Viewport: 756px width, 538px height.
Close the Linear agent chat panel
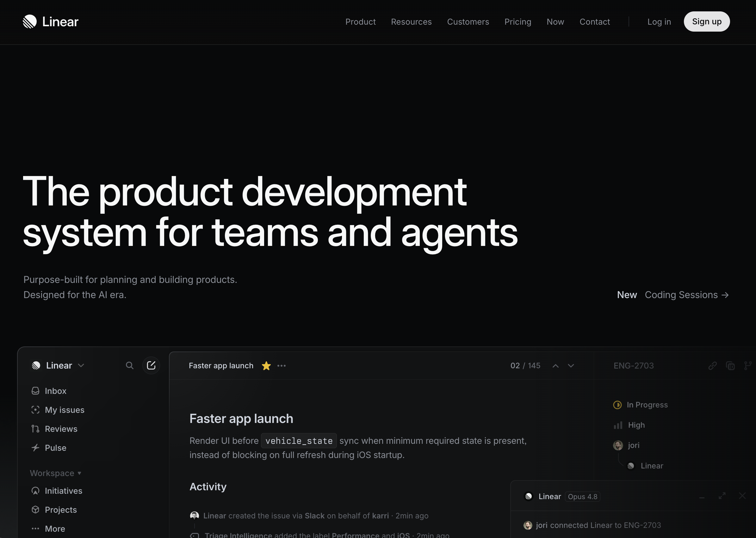tap(742, 496)
